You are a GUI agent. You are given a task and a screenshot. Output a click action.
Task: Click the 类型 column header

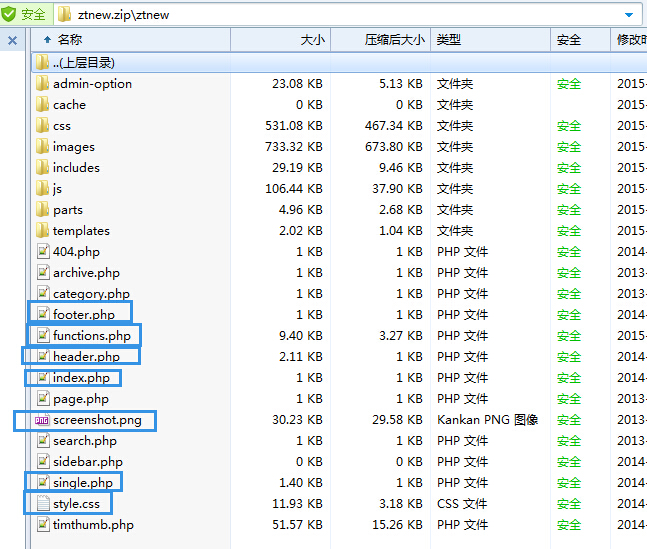click(x=449, y=40)
